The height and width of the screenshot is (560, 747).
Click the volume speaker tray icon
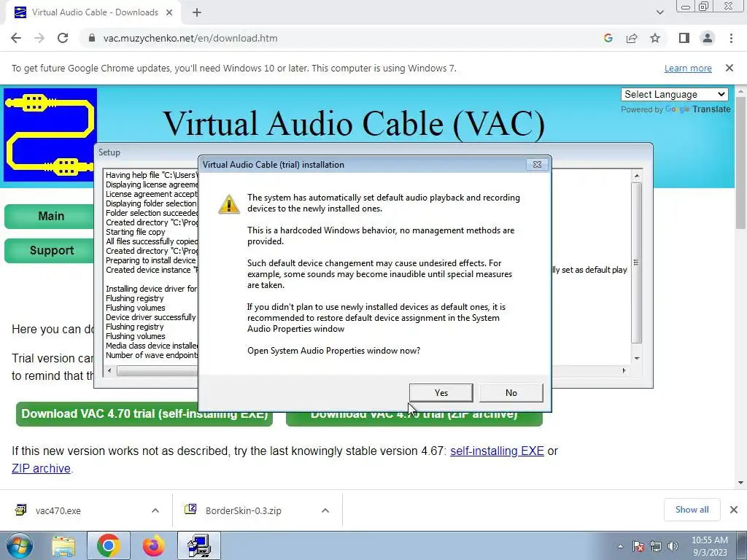tap(673, 546)
